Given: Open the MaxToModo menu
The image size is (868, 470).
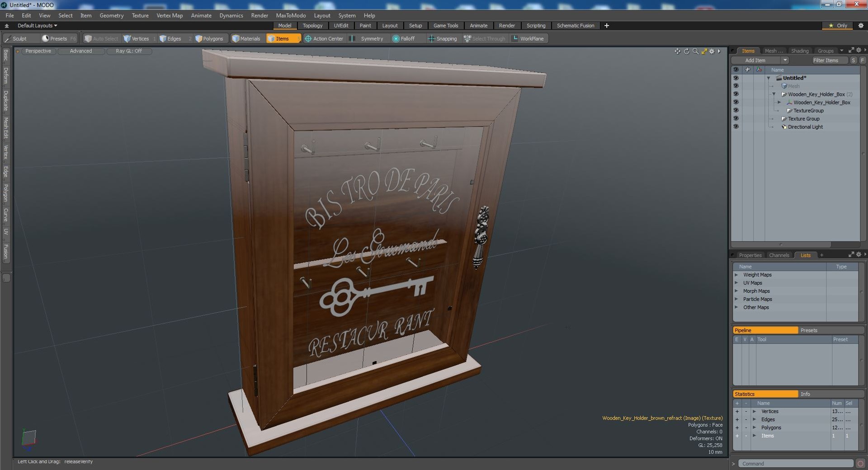Looking at the screenshot, I should point(291,15).
